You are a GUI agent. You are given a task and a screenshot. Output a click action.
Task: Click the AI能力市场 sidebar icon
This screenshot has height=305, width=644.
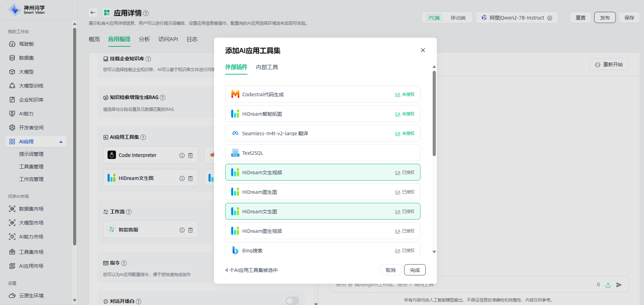tap(12, 237)
